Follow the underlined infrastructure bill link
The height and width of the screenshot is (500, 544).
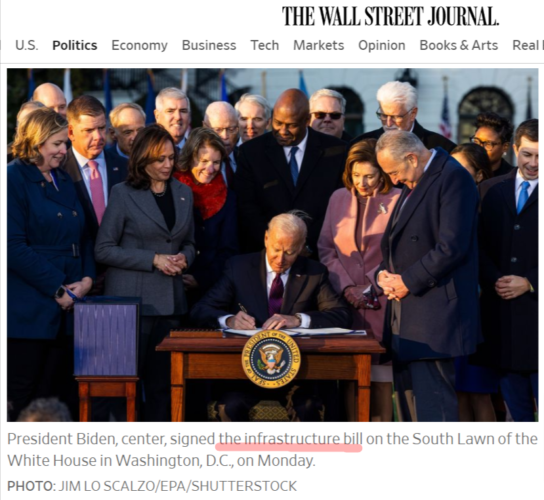pyautogui.click(x=290, y=439)
